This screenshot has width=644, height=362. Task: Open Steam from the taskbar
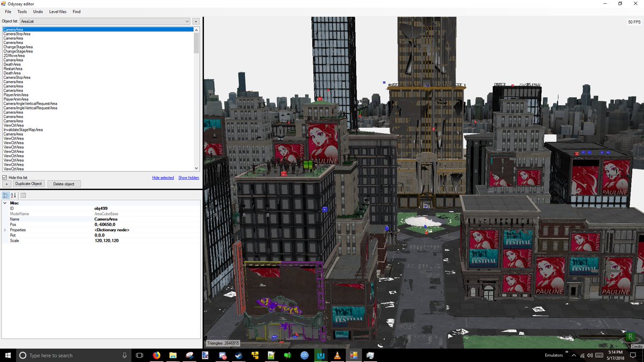(239, 355)
